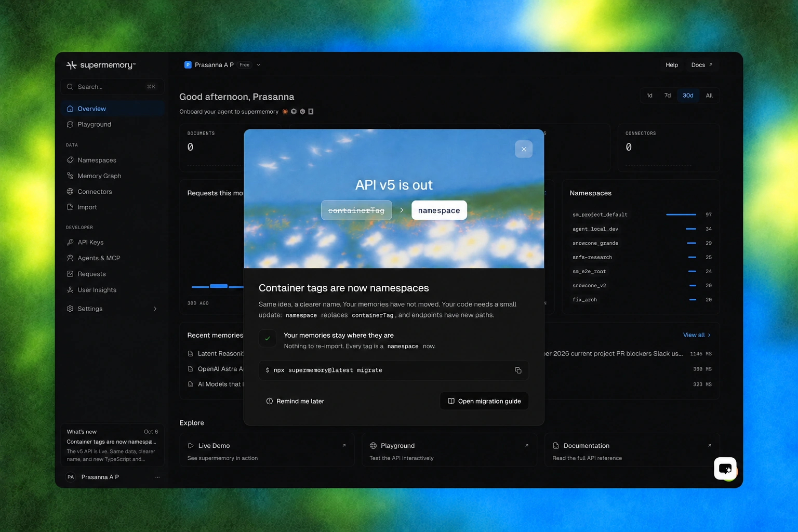
Task: Select the All time range
Action: 709,96
